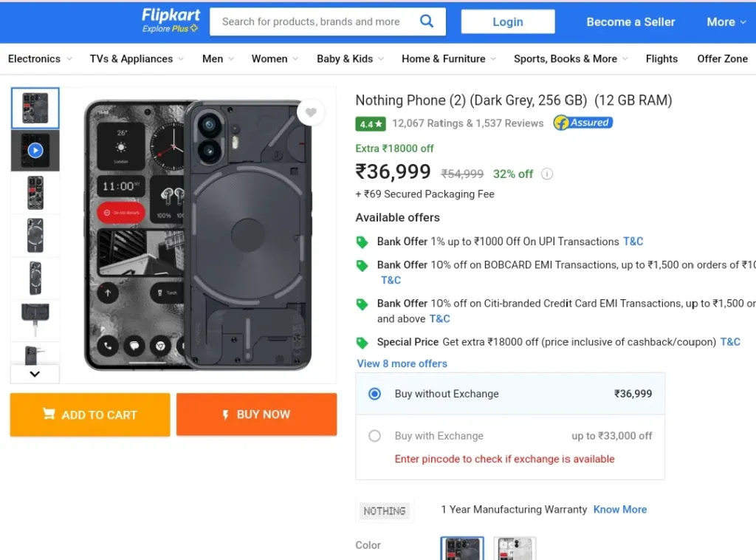Click the Flipkart logo
The image size is (756, 560).
(171, 15)
